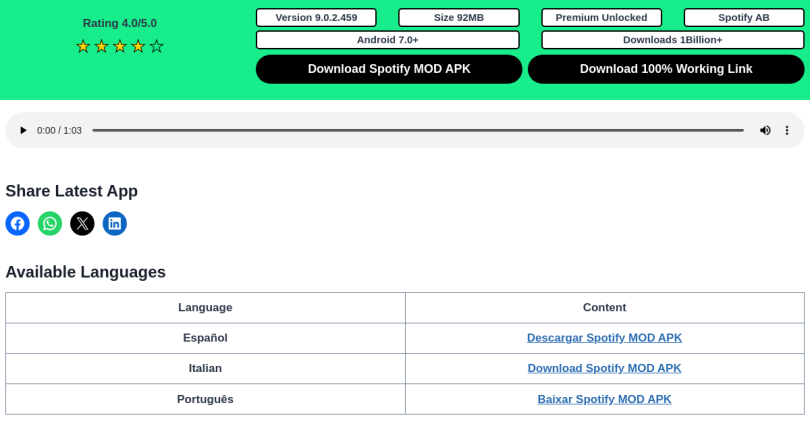Viewport: 810px width, 424px height.
Task: Click the Share Latest App heading
Action: point(72,191)
